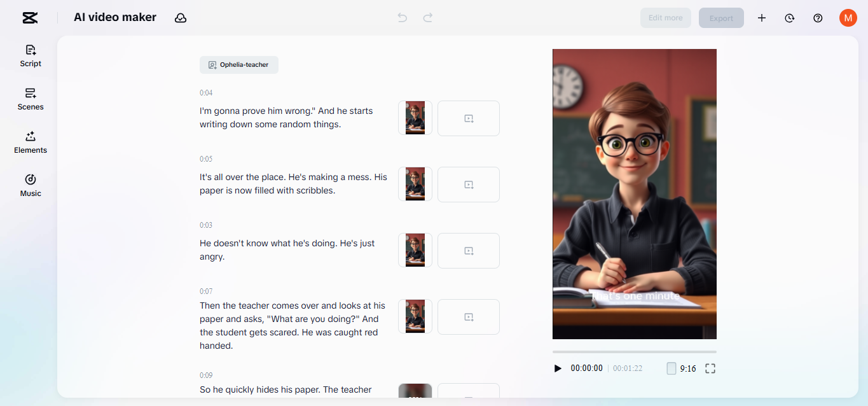Open help with the question mark icon

click(x=818, y=18)
